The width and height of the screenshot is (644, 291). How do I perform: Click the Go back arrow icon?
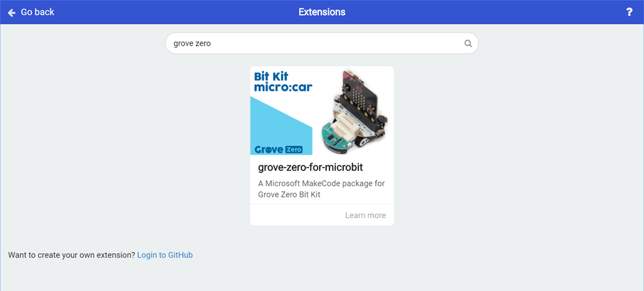click(x=11, y=13)
